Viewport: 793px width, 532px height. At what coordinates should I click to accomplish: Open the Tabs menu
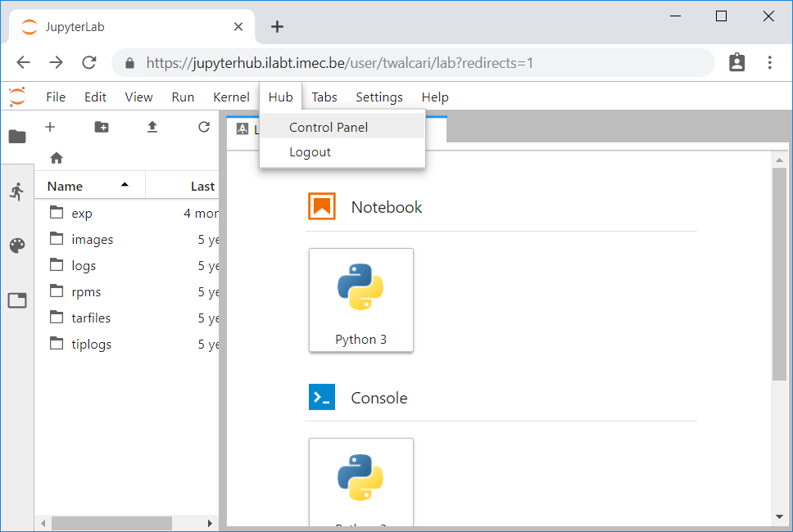(x=324, y=97)
